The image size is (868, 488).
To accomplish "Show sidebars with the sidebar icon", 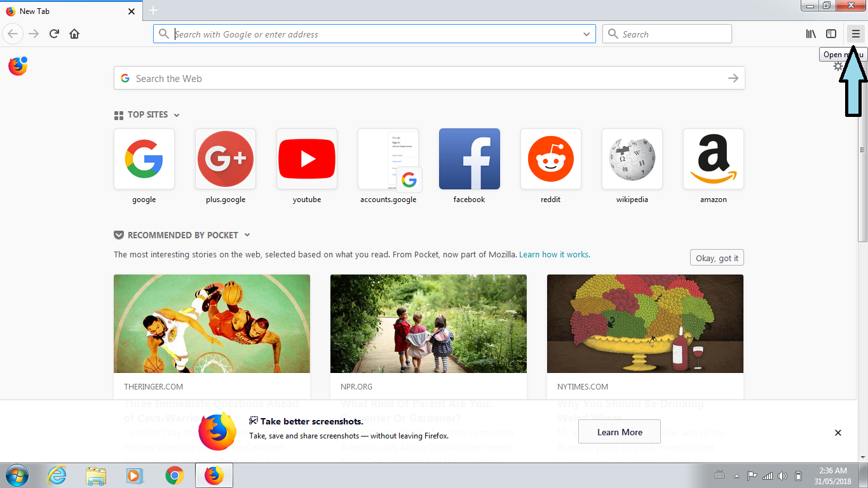I will (831, 34).
